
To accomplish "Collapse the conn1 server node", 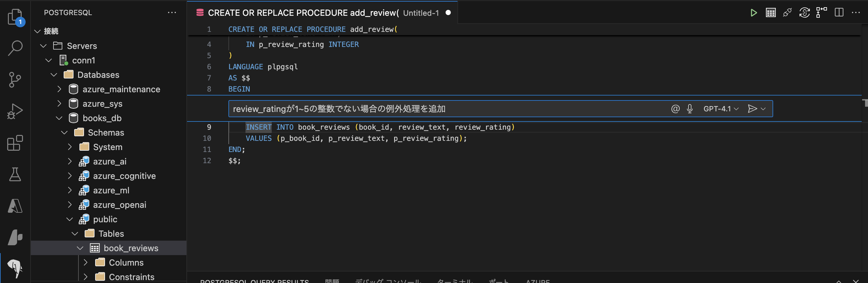I will (x=49, y=60).
